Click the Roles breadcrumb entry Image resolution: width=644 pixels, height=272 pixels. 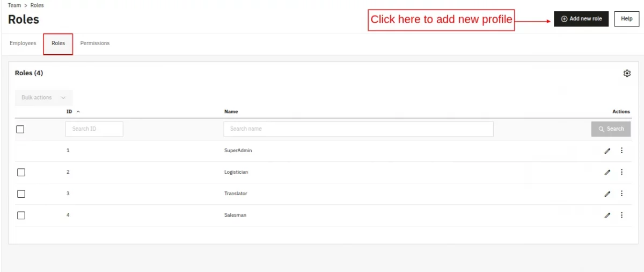[x=37, y=5]
